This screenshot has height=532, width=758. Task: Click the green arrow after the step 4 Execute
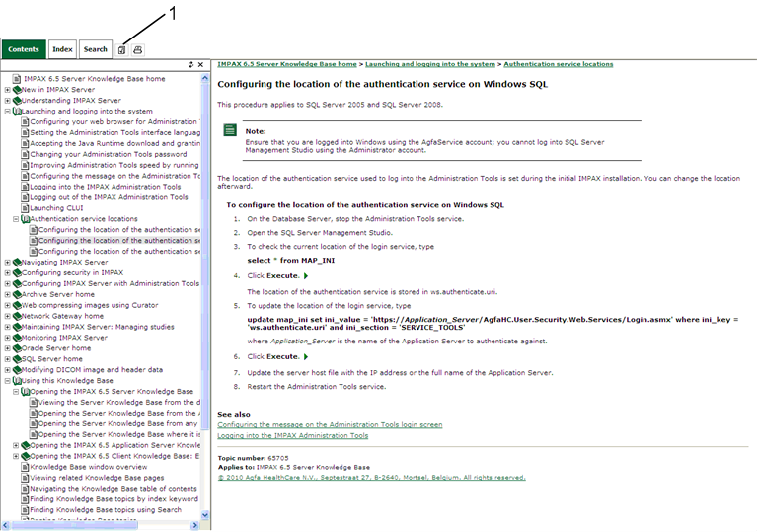pos(306,276)
